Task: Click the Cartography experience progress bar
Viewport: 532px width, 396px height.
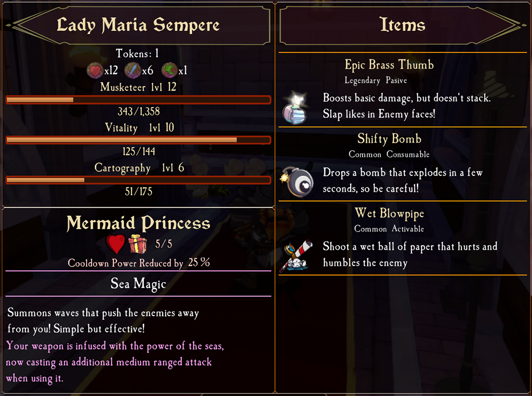Action: 138,180
